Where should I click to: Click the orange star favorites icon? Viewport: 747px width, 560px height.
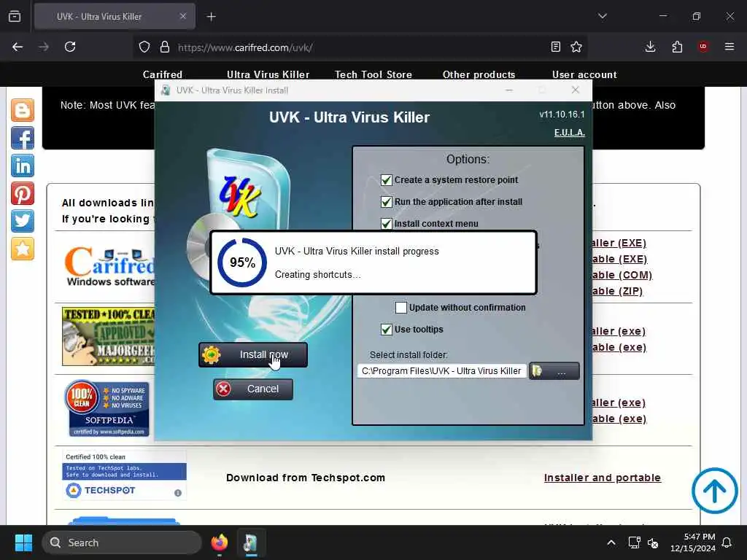pyautogui.click(x=23, y=249)
